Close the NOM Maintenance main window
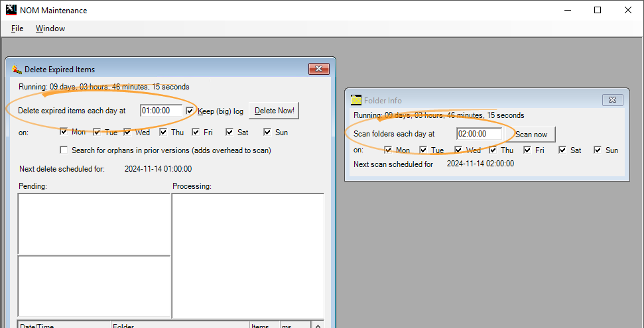This screenshot has height=328, width=644. [x=628, y=10]
